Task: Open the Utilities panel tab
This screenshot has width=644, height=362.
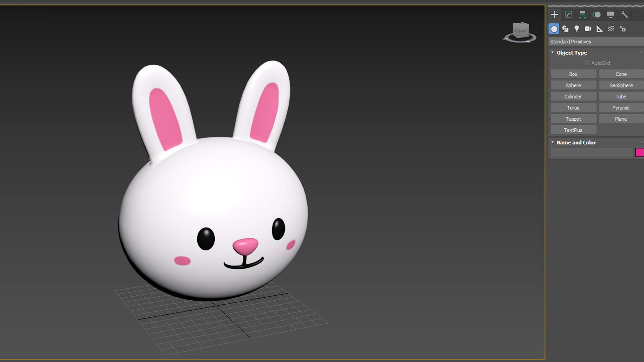Action: point(625,15)
